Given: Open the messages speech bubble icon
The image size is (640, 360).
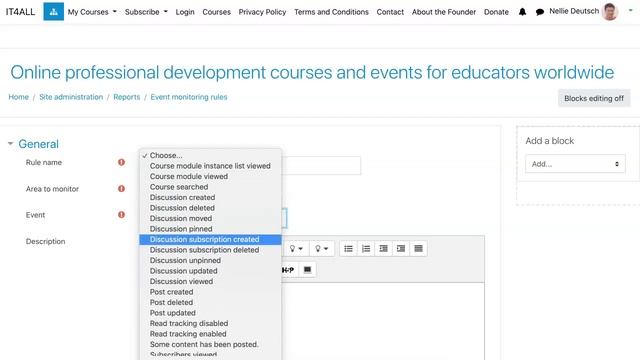Looking at the screenshot, I should pos(540,12).
